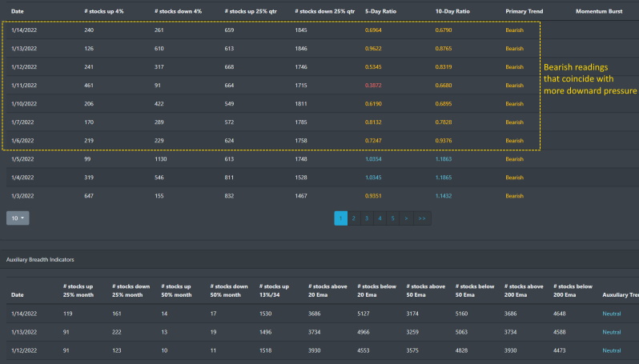The image size is (639, 364).
Task: Click the 832 stocks up 25% qtr value
Action: pyautogui.click(x=230, y=196)
